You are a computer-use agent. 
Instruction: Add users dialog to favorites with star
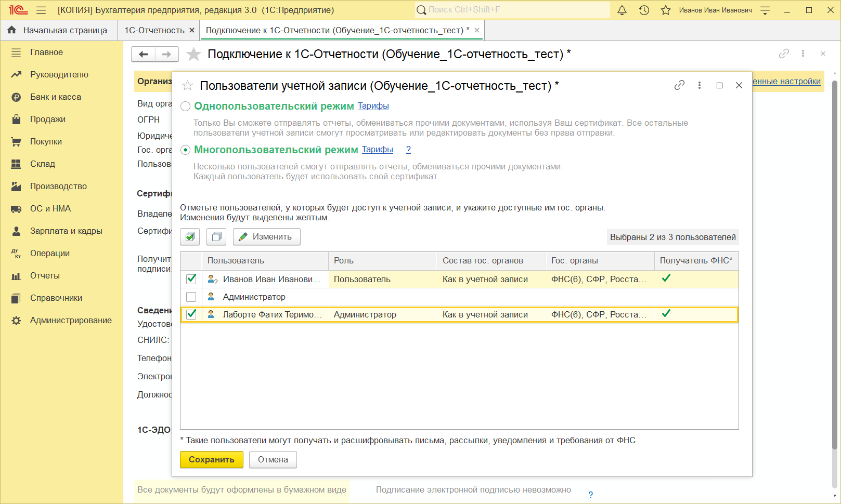coord(187,86)
